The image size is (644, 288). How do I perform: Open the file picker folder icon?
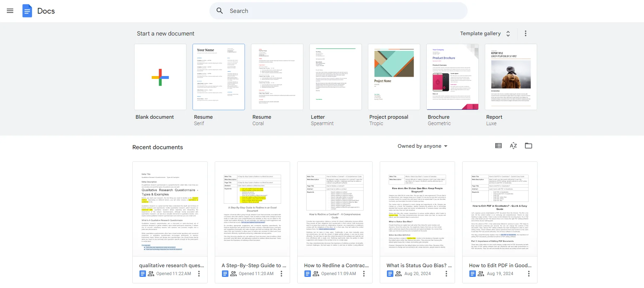point(529,146)
